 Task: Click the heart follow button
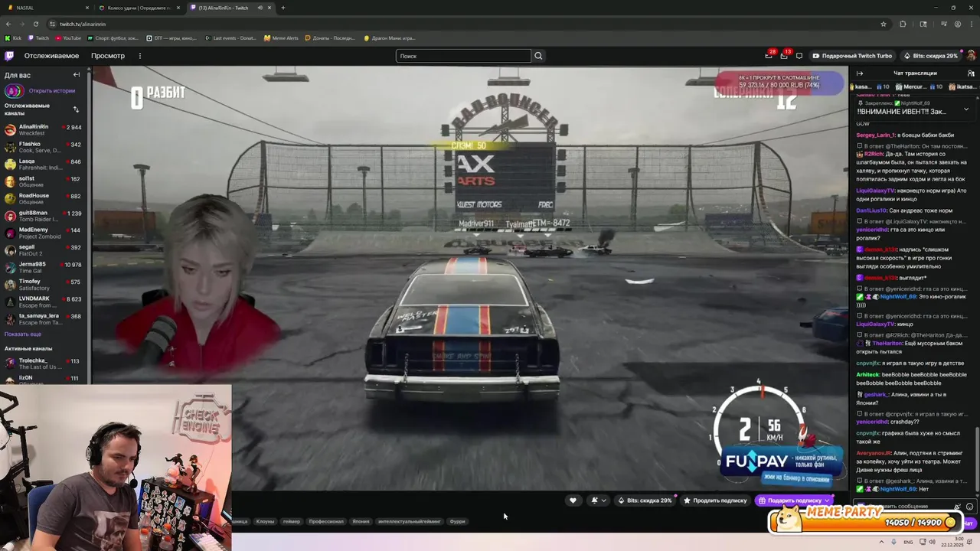pyautogui.click(x=573, y=500)
